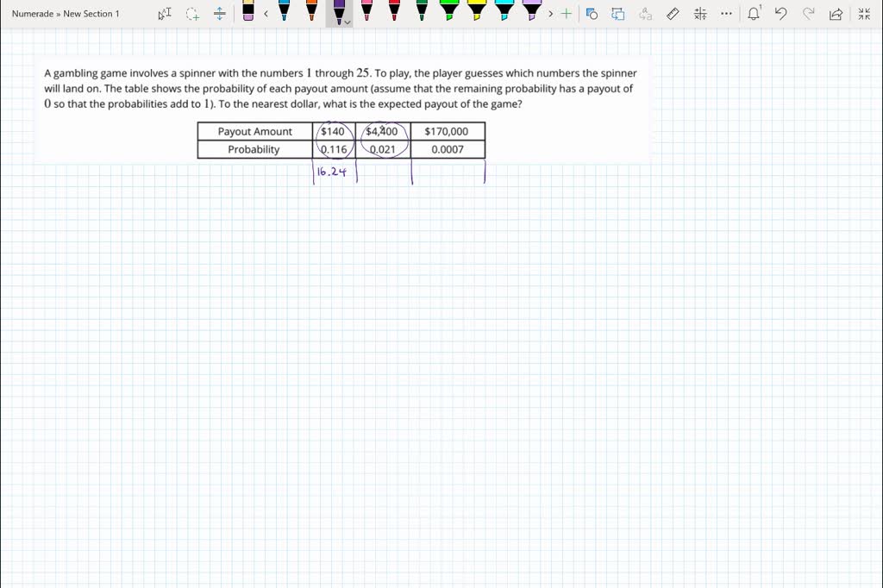883x588 pixels.
Task: Click the Ink to Text button
Action: [646, 14]
